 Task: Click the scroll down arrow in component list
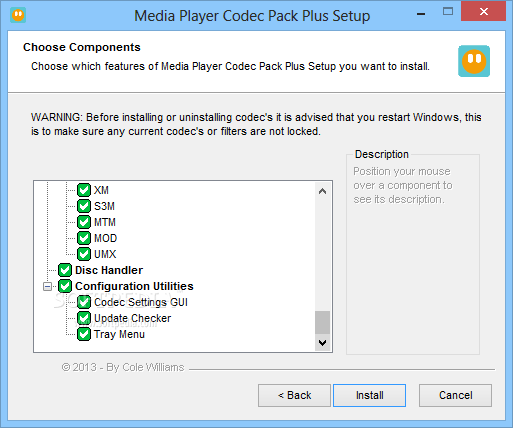322,343
